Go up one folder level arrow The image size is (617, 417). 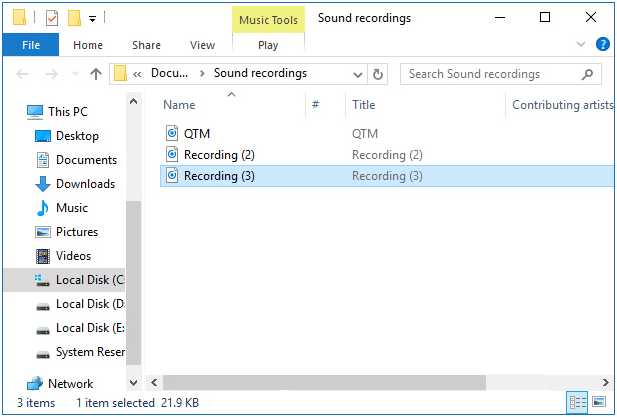pos(96,74)
